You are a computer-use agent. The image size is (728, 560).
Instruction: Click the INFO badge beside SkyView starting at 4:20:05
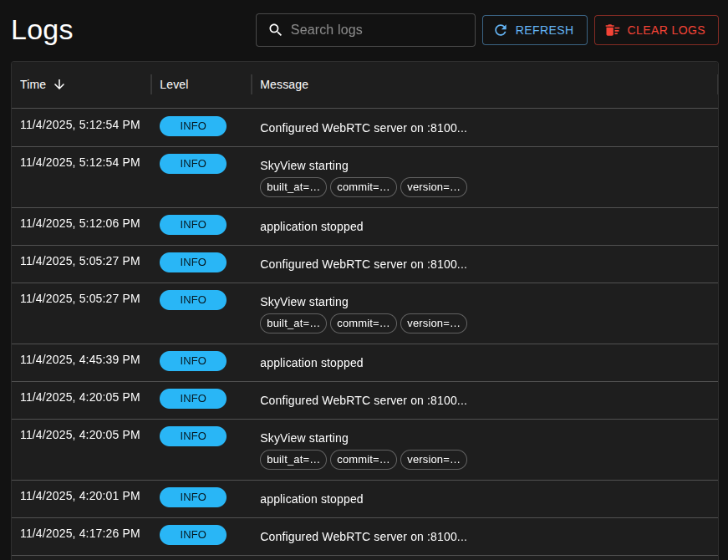pyautogui.click(x=192, y=435)
